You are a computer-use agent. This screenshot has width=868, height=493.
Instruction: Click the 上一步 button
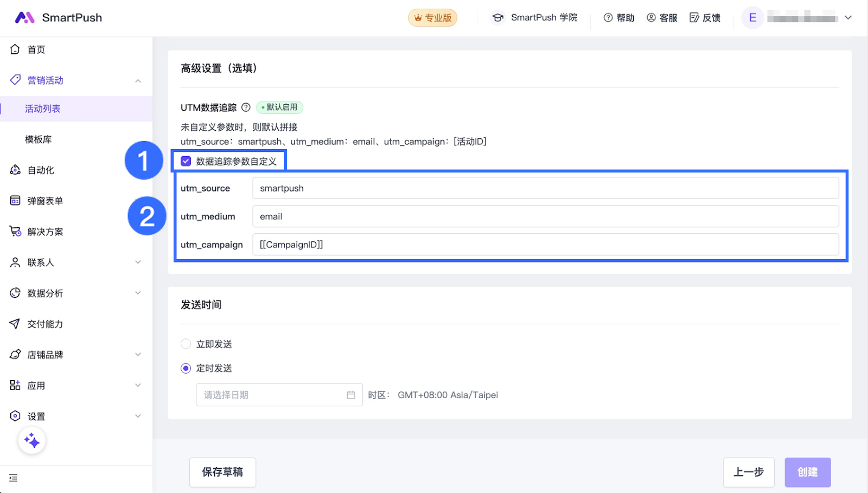(748, 472)
